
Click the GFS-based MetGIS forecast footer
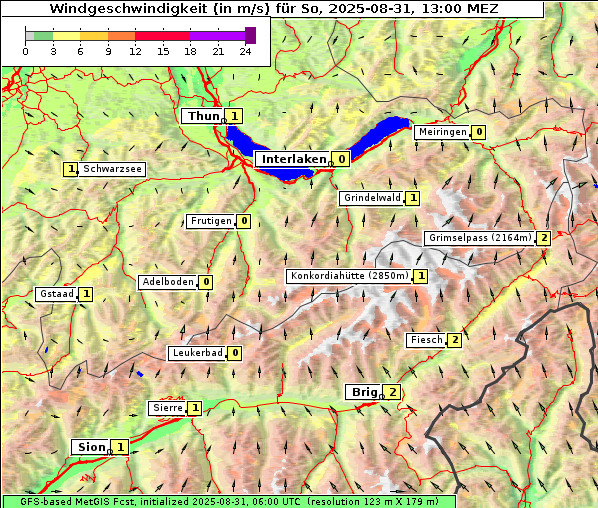point(229,502)
